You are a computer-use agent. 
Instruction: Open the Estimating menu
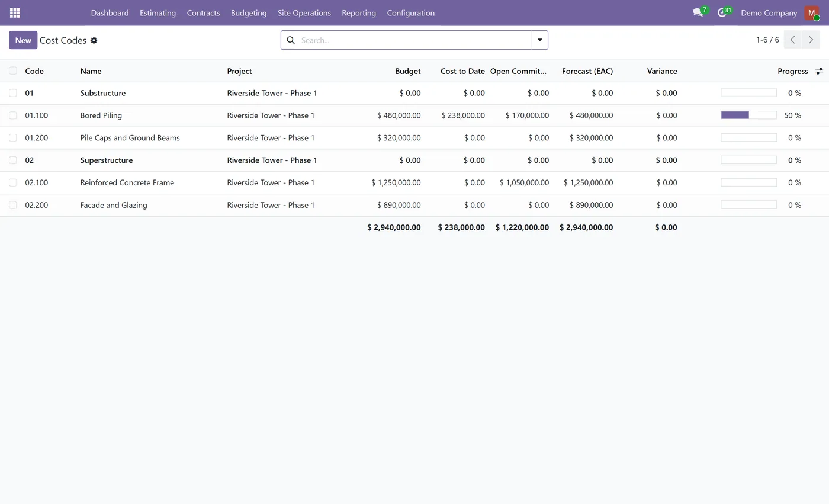click(158, 12)
